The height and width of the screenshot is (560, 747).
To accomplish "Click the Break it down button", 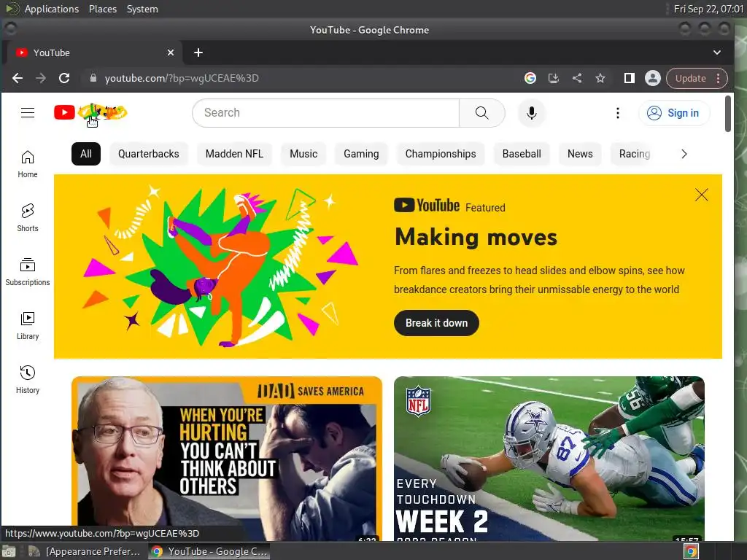I will [x=436, y=323].
